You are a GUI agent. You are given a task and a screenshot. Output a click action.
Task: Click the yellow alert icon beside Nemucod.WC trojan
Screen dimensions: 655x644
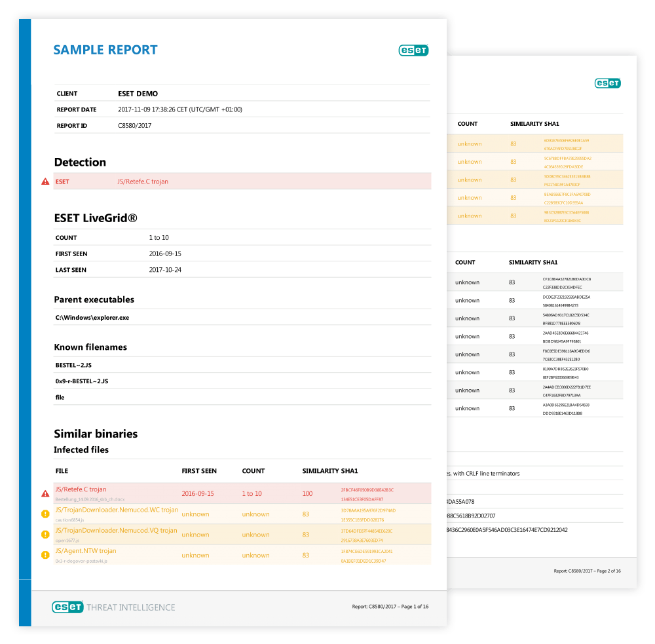click(x=45, y=514)
